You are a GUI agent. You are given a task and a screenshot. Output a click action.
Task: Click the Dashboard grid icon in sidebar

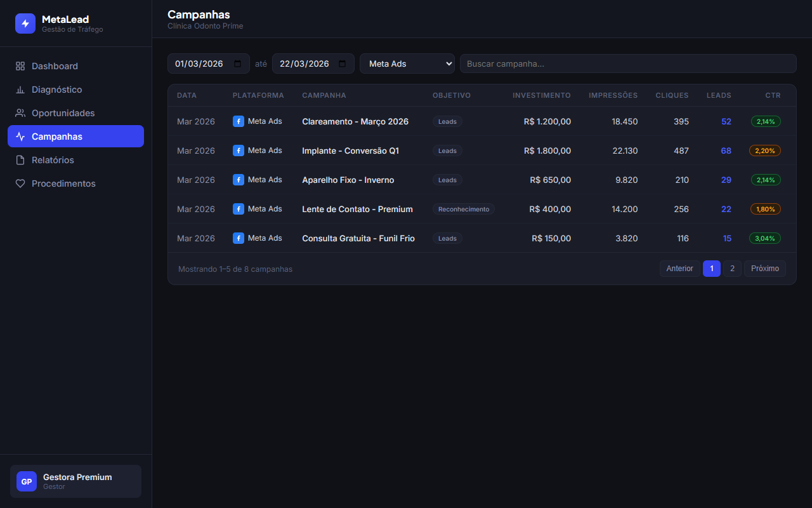click(x=20, y=66)
